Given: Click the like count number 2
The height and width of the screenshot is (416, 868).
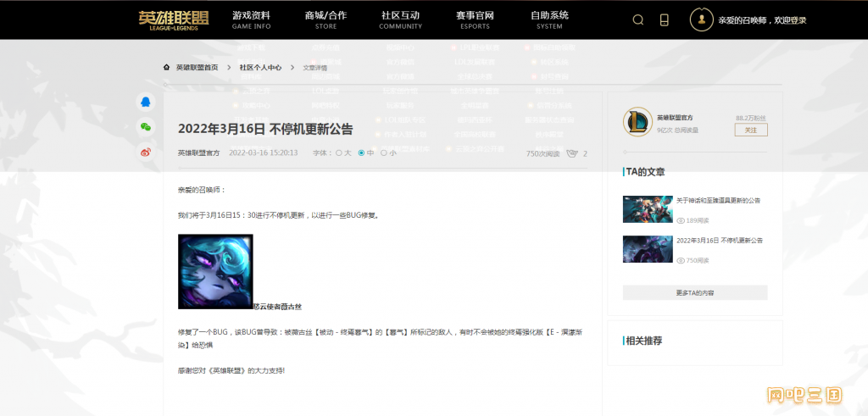Looking at the screenshot, I should (585, 154).
